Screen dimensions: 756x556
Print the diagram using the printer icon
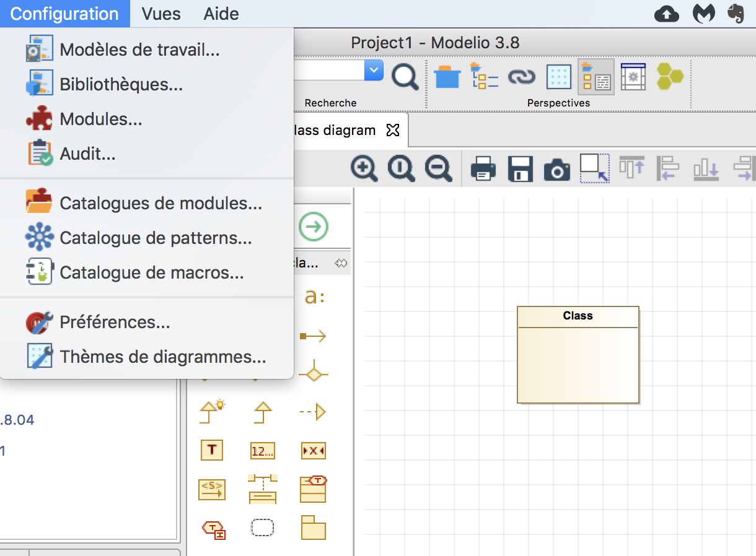[x=483, y=168]
